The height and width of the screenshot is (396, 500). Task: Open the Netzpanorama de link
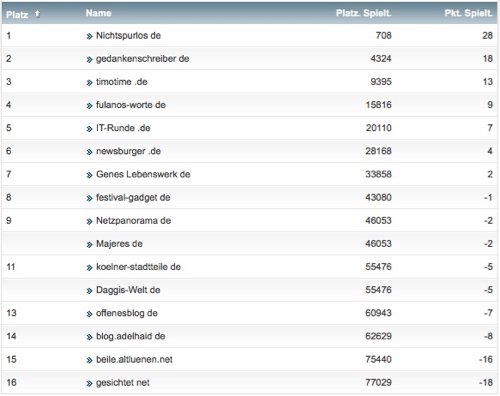133,221
